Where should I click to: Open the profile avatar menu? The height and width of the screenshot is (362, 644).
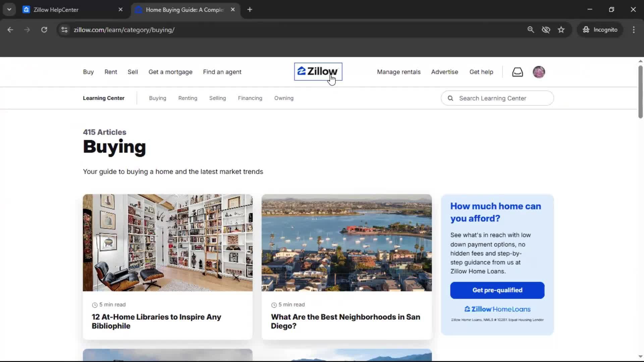[x=539, y=72]
